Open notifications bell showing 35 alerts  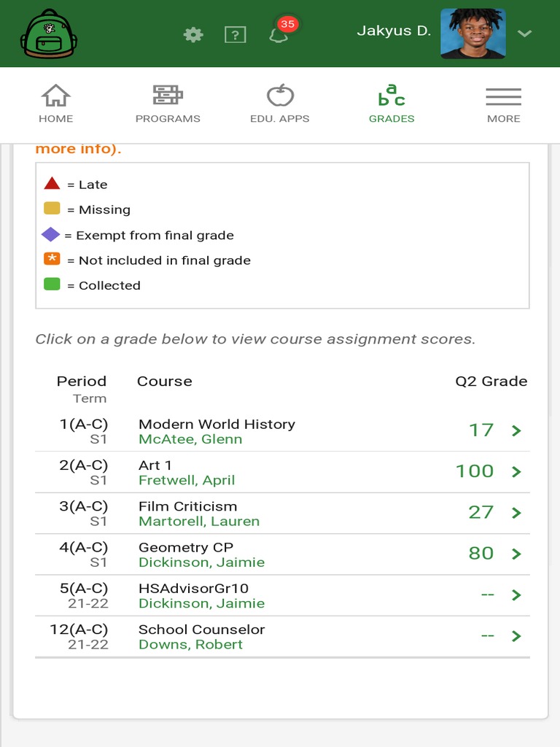[279, 34]
